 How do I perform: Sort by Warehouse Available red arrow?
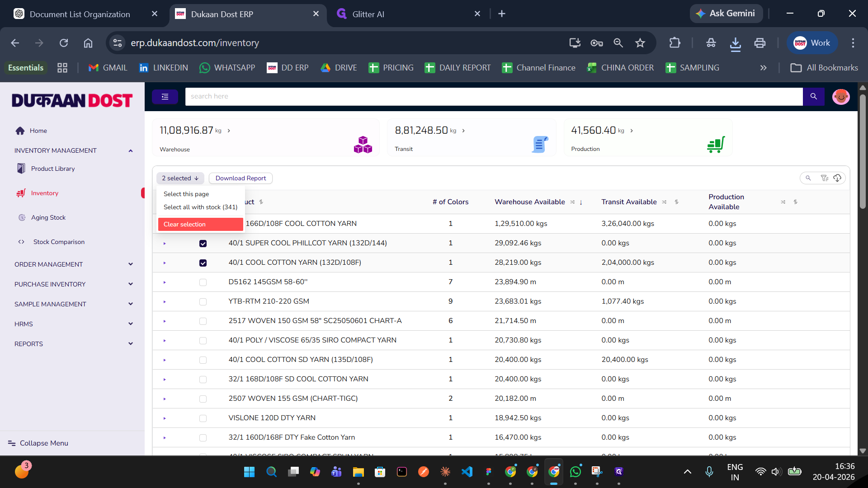[x=581, y=202]
